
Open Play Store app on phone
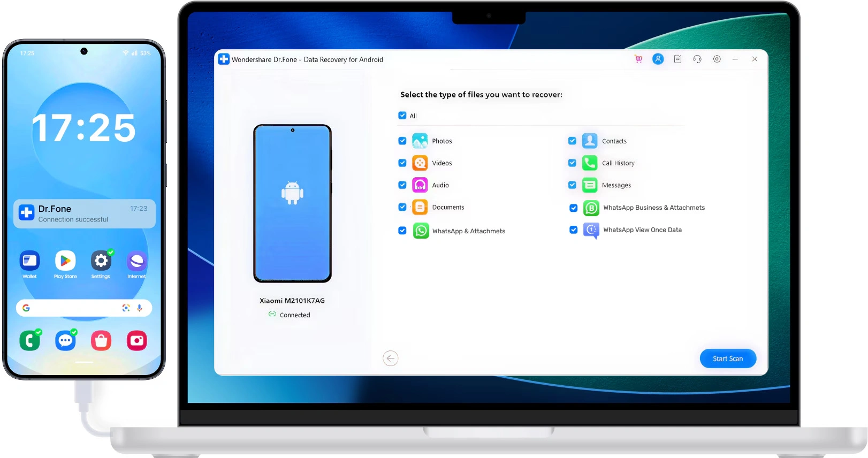pyautogui.click(x=65, y=262)
